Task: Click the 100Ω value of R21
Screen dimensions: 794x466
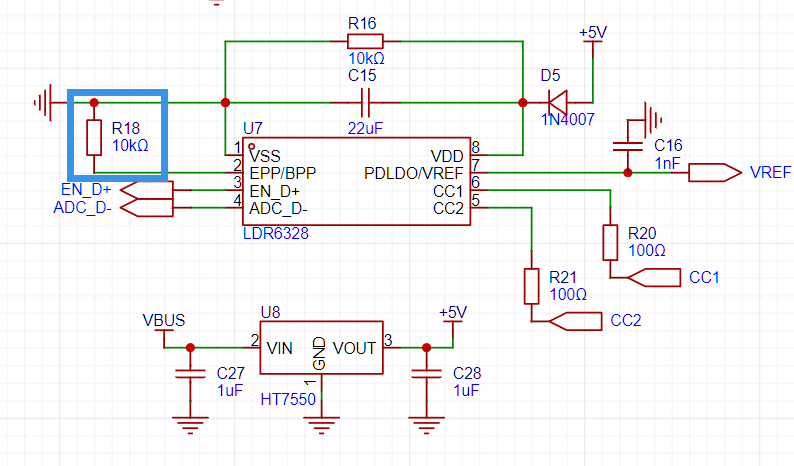Action: 568,294
